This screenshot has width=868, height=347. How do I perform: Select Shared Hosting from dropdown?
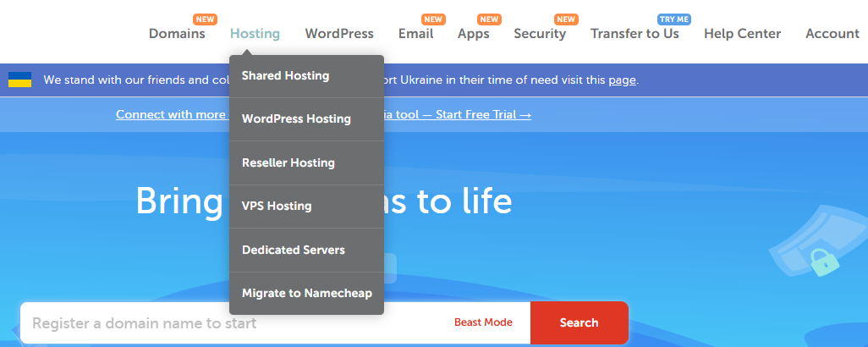tap(307, 76)
